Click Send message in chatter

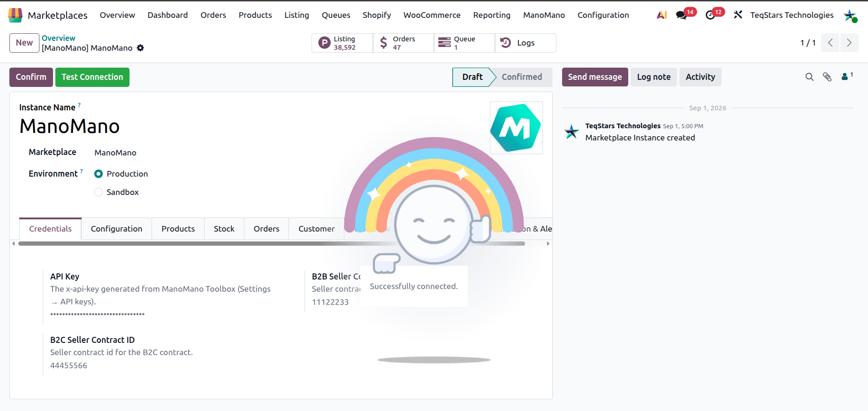tap(595, 77)
